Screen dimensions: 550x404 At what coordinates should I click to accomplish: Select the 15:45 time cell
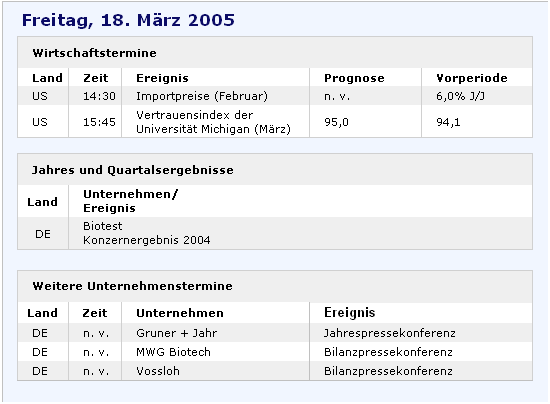pyautogui.click(x=99, y=122)
